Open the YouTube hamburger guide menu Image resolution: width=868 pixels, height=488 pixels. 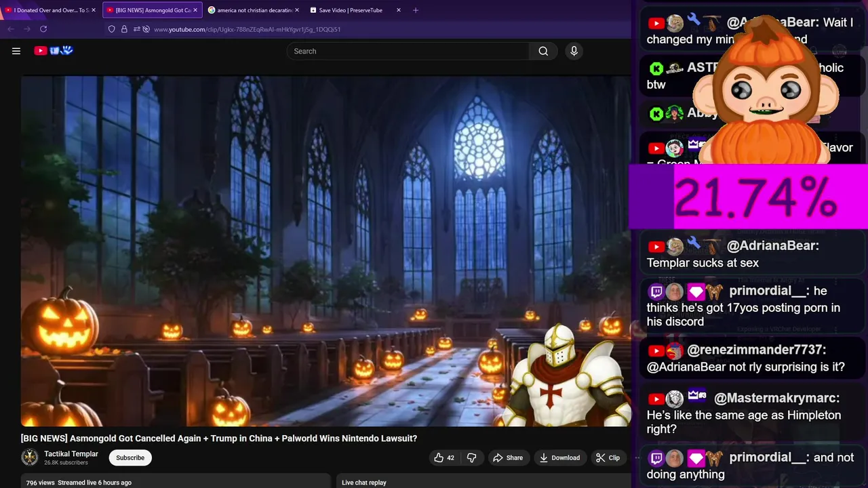point(16,51)
